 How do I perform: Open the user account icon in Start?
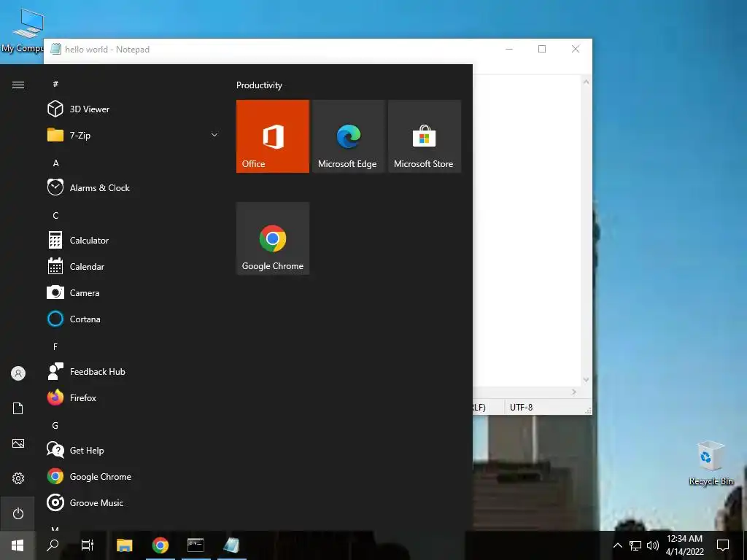point(18,373)
